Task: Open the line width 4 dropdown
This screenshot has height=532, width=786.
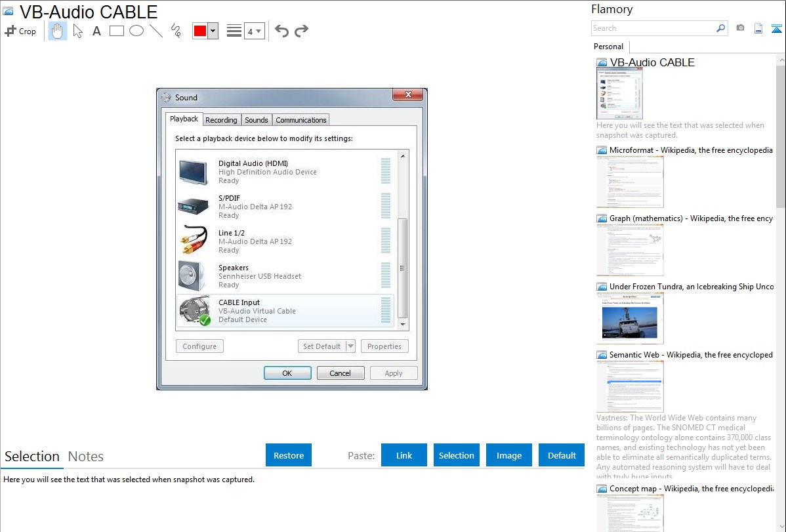Action: (x=254, y=31)
